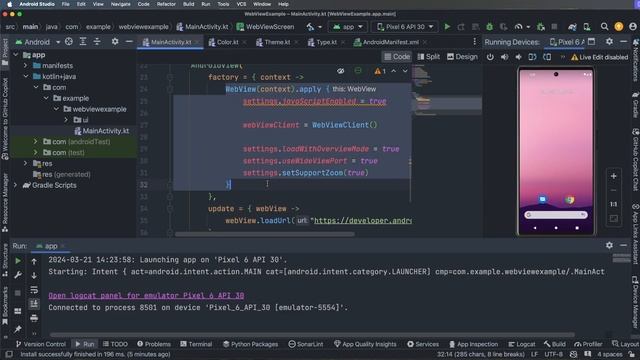The width and height of the screenshot is (640, 360).
Task: Click 4 spaces indent in status bar
Action: point(610,354)
